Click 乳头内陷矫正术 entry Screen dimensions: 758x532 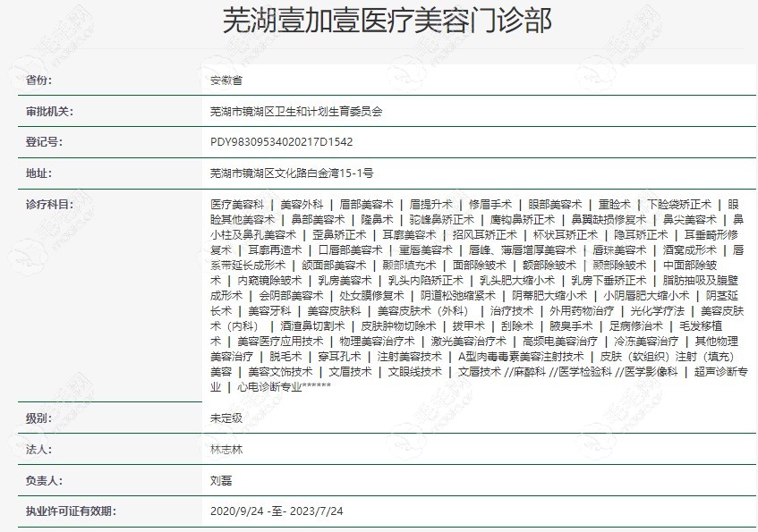click(425, 281)
